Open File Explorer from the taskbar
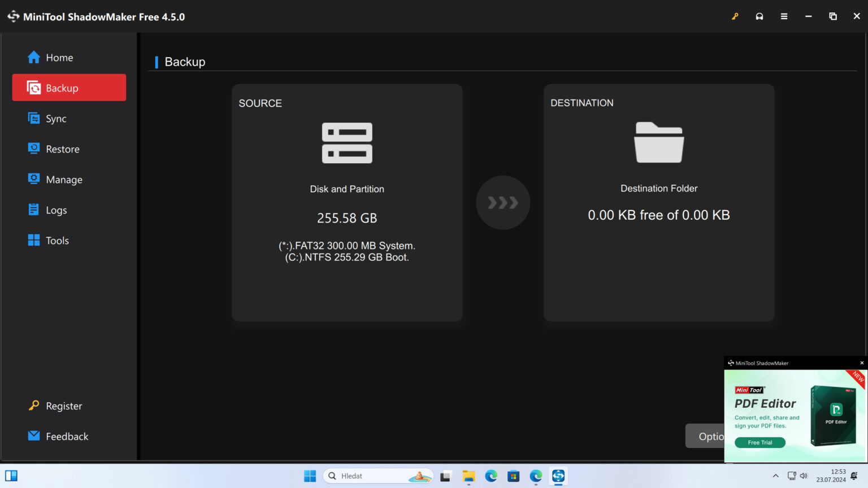 pos(468,476)
